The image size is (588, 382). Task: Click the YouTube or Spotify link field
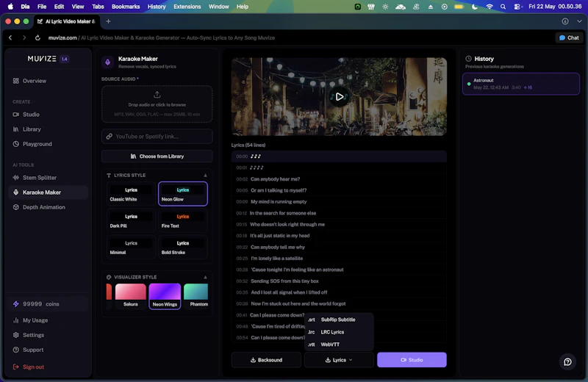click(x=157, y=137)
